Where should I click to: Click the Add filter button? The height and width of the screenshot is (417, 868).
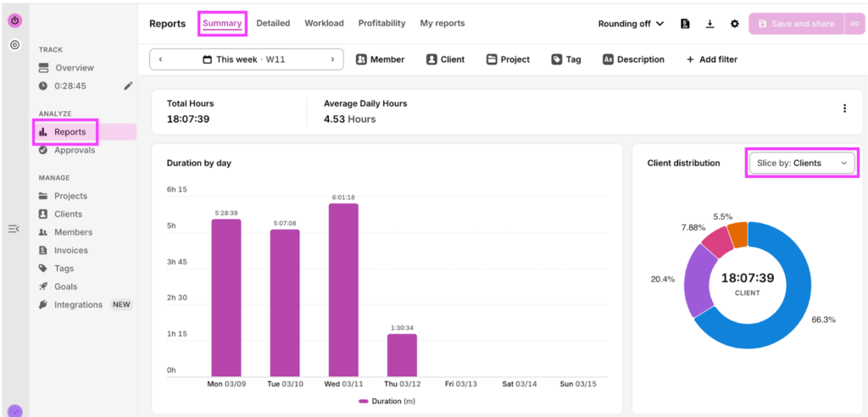pyautogui.click(x=711, y=59)
